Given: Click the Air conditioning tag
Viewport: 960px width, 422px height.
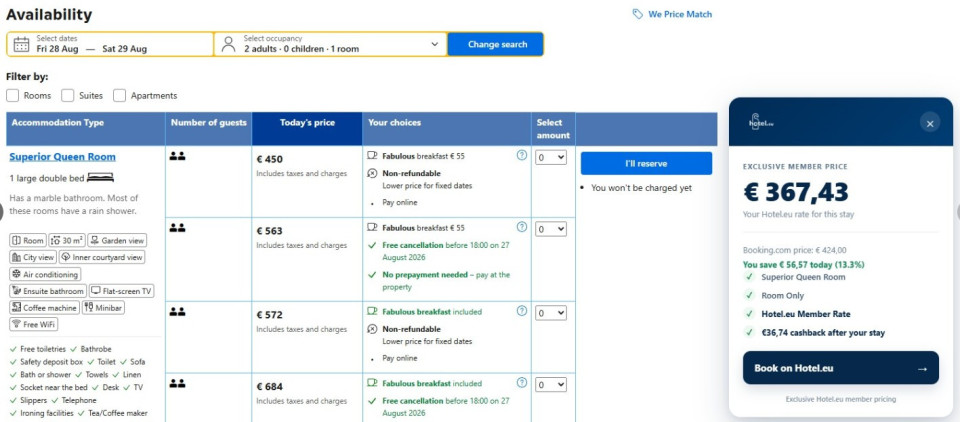Looking at the screenshot, I should click(x=45, y=274).
